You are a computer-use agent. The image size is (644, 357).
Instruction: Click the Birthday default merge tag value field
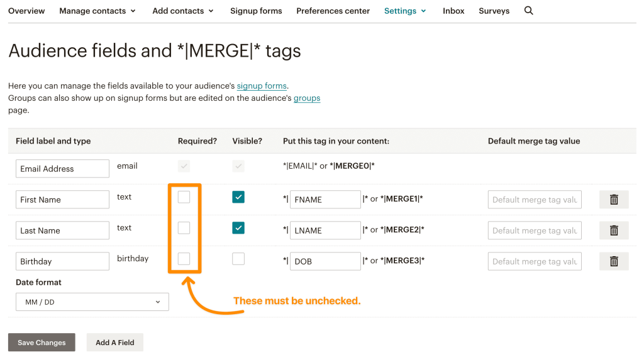pos(535,261)
